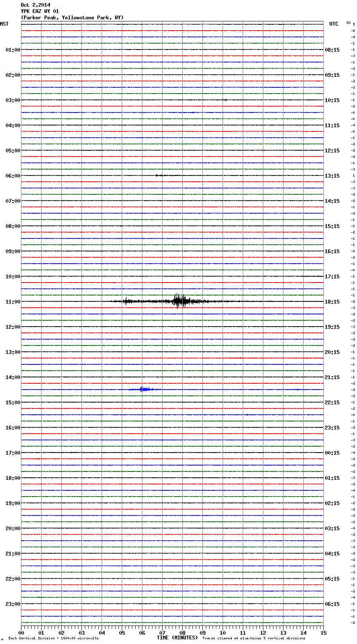Click the "10:15" UTC time label

point(332,100)
